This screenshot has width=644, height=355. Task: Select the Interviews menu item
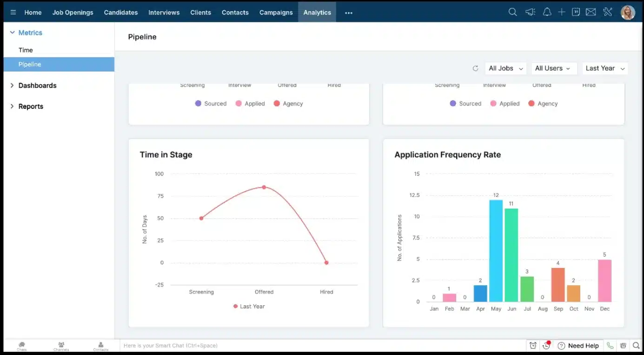[x=164, y=12]
